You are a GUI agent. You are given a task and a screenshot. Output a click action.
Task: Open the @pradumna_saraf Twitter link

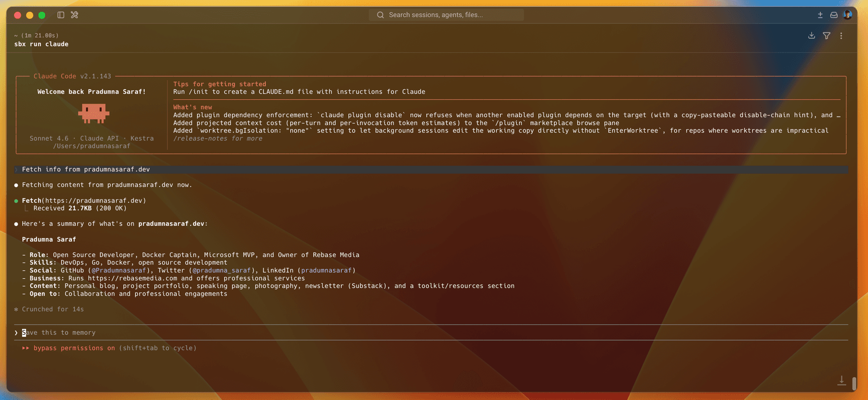[222, 271]
